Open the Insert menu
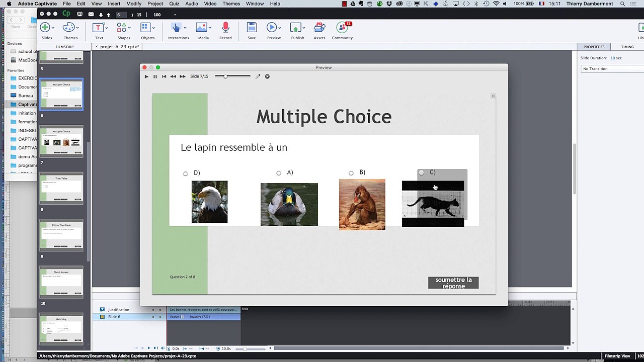The image size is (644, 362). [x=114, y=4]
